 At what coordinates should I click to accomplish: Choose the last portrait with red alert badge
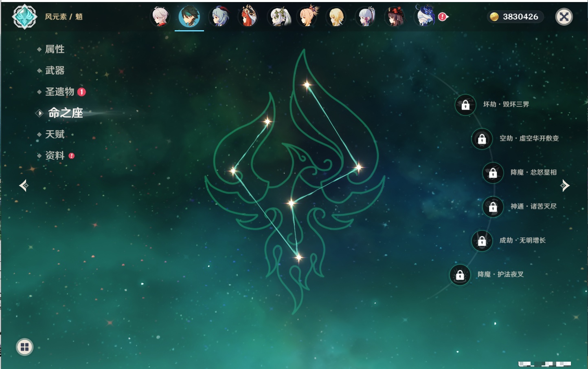coord(425,17)
